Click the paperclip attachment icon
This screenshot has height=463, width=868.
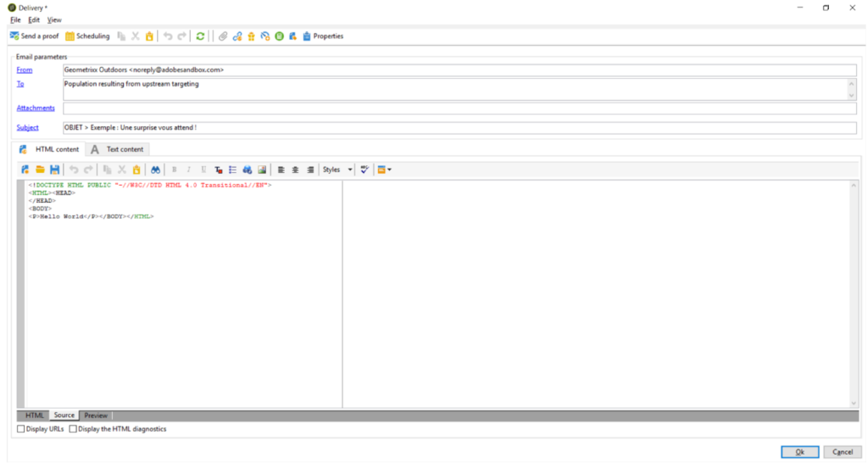223,36
